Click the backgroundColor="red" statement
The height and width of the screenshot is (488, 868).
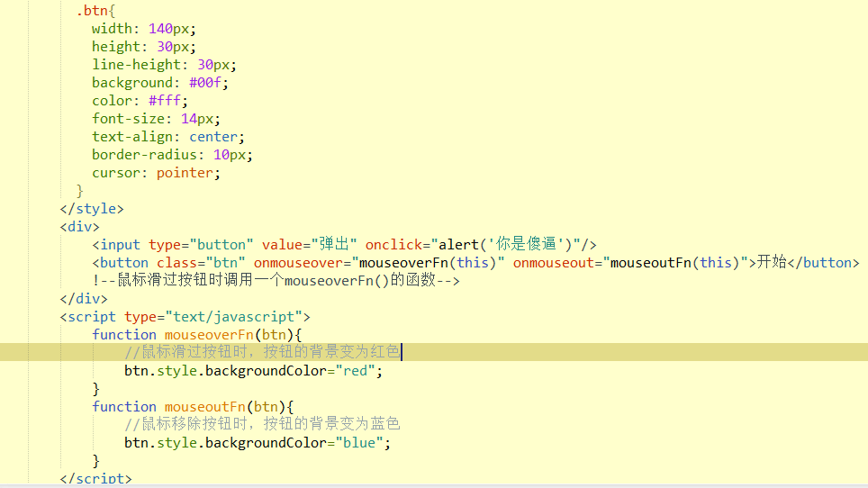(254, 371)
